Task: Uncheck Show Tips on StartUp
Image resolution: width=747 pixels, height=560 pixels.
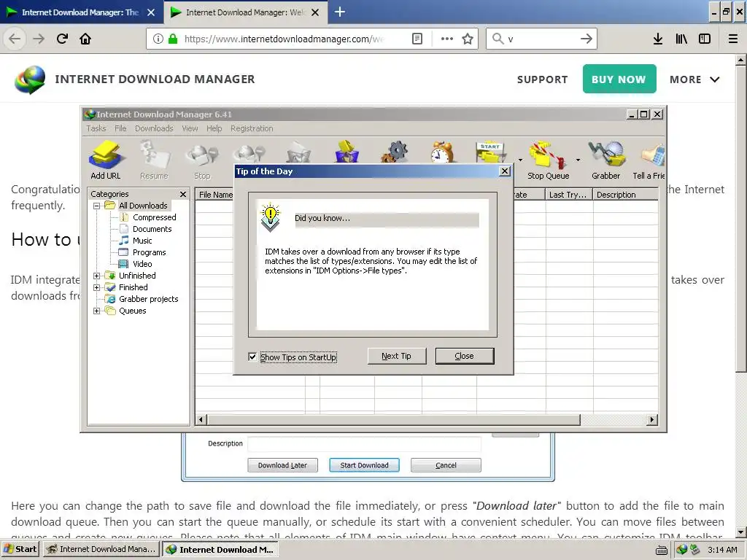Action: [x=252, y=357]
